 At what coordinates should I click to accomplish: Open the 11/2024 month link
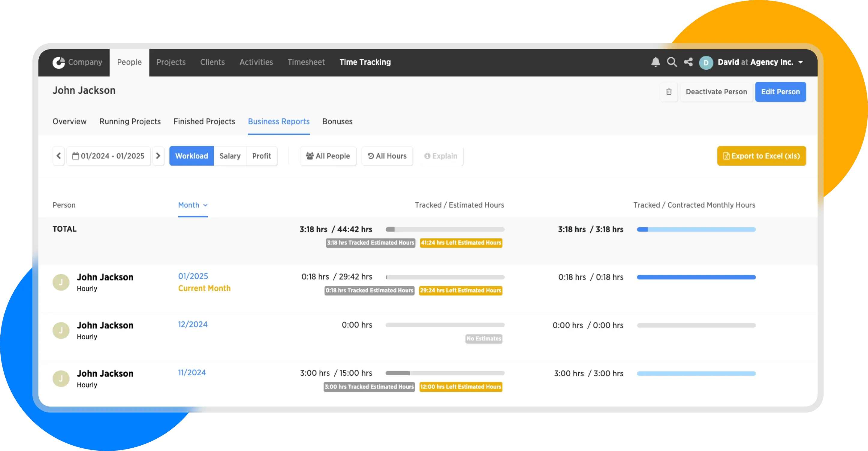tap(192, 372)
